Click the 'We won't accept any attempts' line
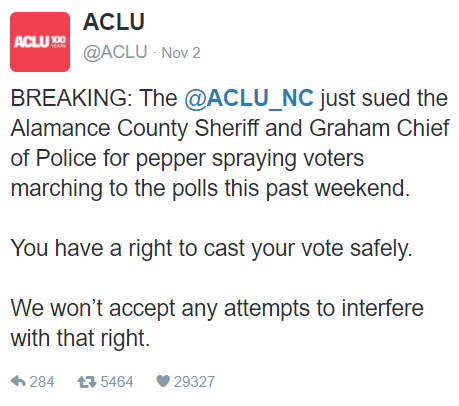The height and width of the screenshot is (406, 459). (217, 308)
